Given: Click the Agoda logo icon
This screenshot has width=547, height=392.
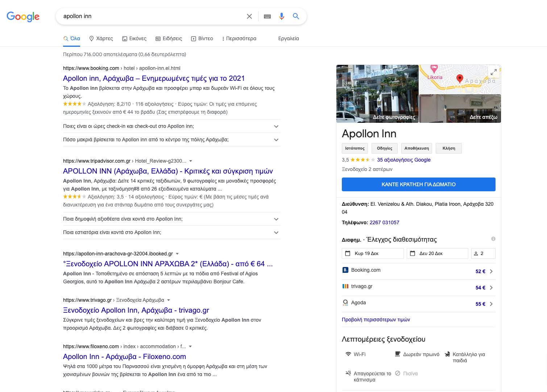Looking at the screenshot, I should (345, 303).
